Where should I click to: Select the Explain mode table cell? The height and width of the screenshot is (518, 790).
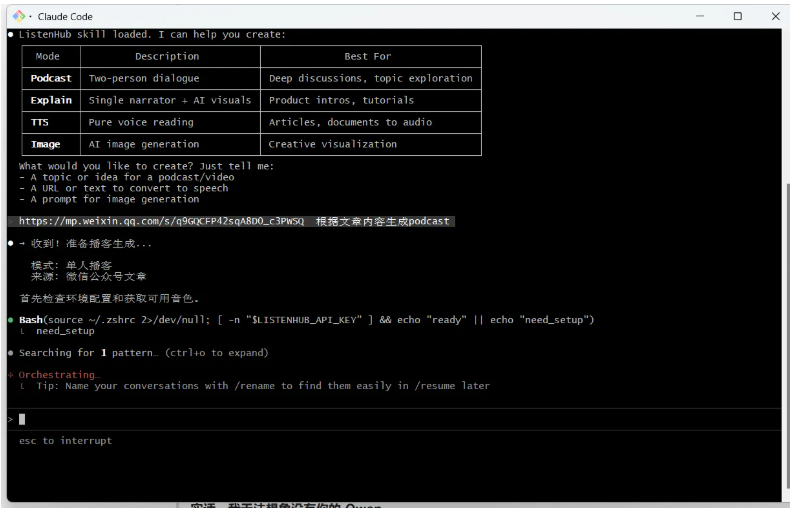[x=51, y=100]
